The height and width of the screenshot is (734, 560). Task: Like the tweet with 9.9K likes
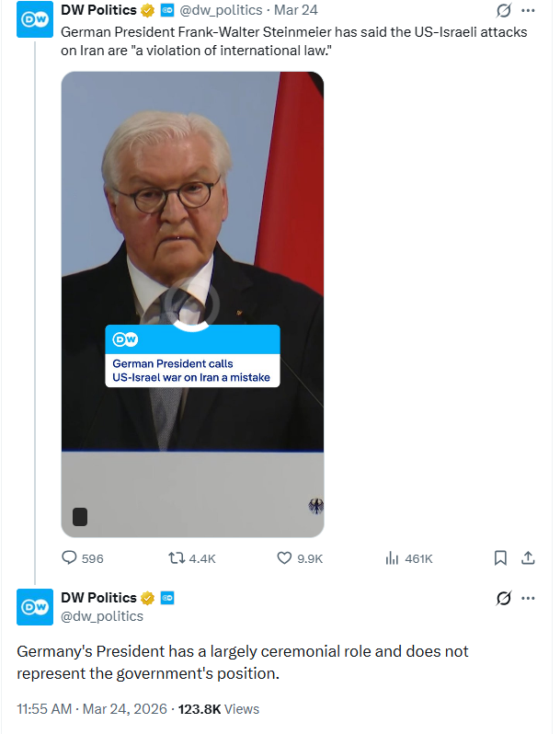click(285, 557)
